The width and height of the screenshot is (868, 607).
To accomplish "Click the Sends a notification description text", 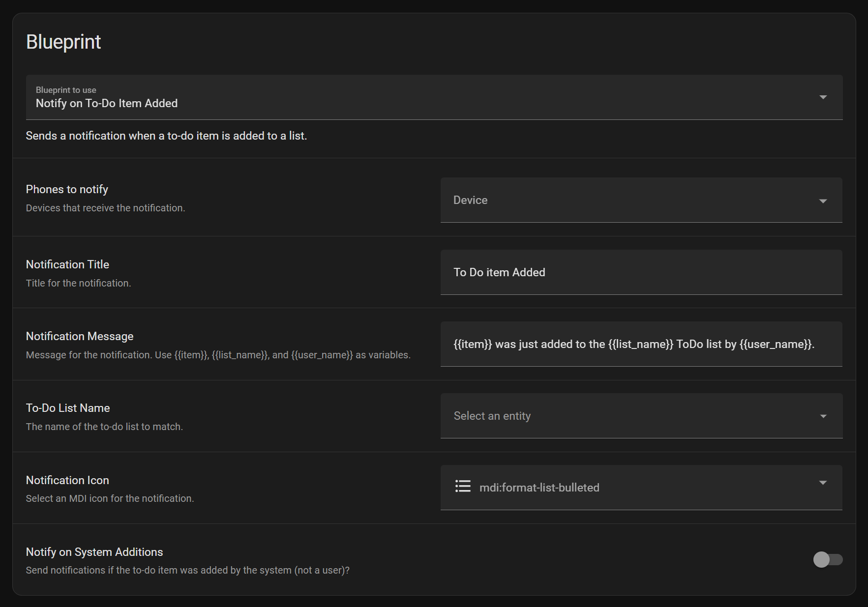I will [x=166, y=136].
